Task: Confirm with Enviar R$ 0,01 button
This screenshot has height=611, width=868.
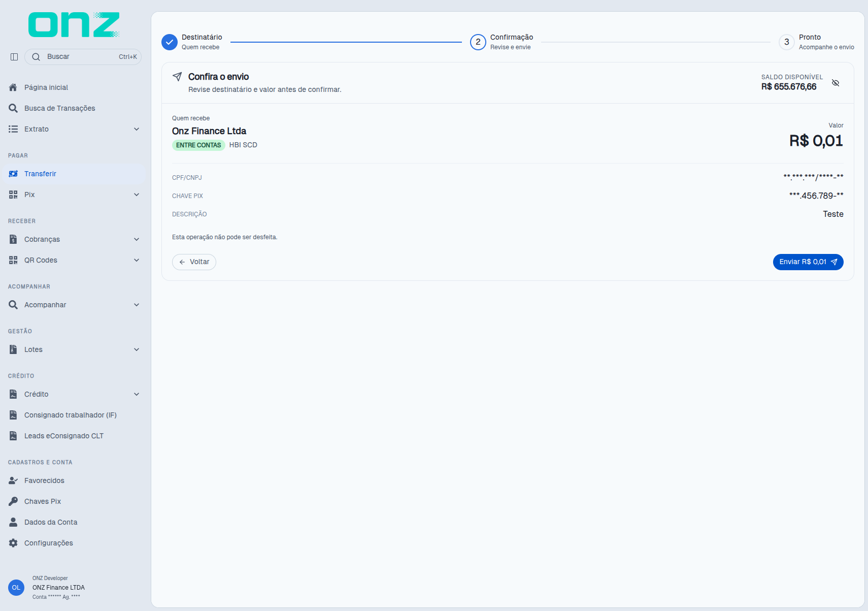Action: tap(808, 262)
